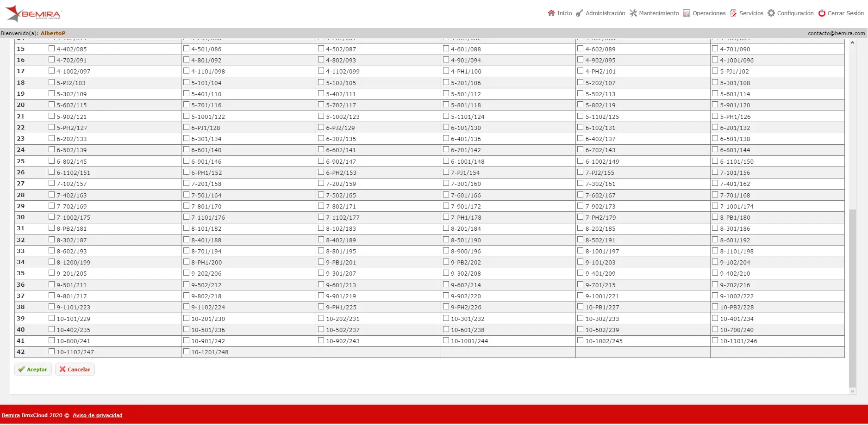Enable the 8-900/196 checkbox
Viewport: 868px width, 425px height.
click(446, 250)
